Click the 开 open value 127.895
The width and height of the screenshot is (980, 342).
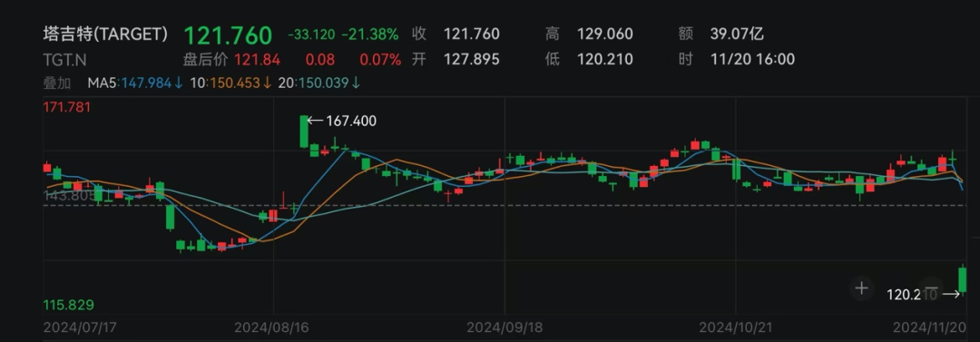coord(472,60)
